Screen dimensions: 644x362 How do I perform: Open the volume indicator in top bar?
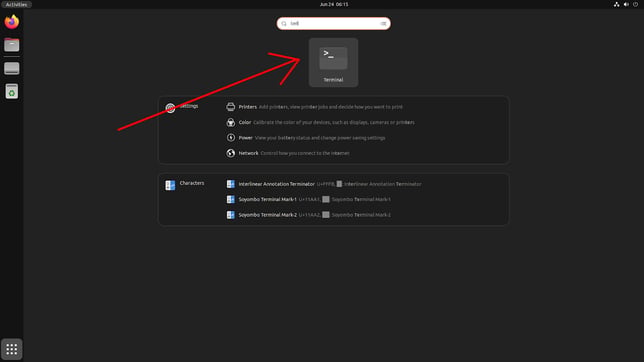pyautogui.click(x=626, y=4)
